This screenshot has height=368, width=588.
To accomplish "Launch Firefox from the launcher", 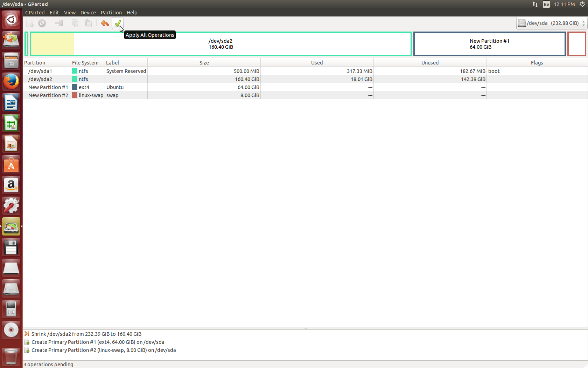I will click(x=11, y=81).
